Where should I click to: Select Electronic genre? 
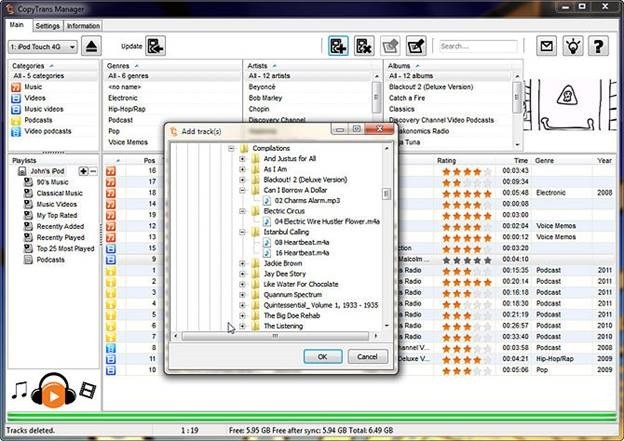tap(123, 98)
